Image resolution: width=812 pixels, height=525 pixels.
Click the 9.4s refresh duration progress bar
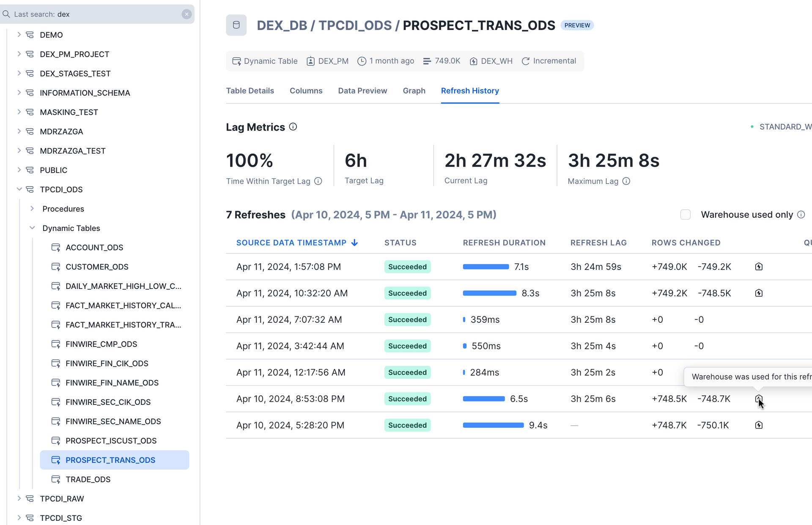[x=493, y=425]
